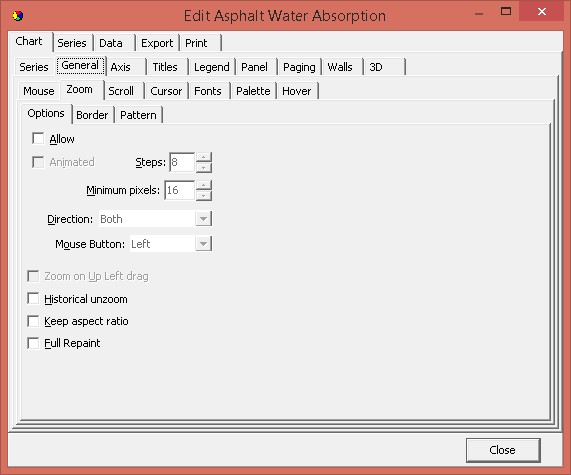The image size is (571, 475).
Task: Decrease Minimum pixels with down arrow
Action: (204, 195)
